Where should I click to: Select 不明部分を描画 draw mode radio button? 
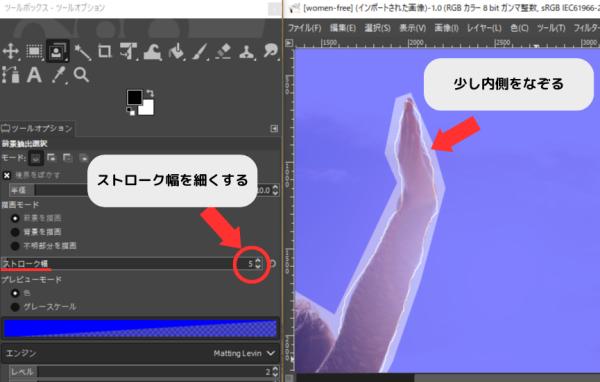pyautogui.click(x=15, y=246)
